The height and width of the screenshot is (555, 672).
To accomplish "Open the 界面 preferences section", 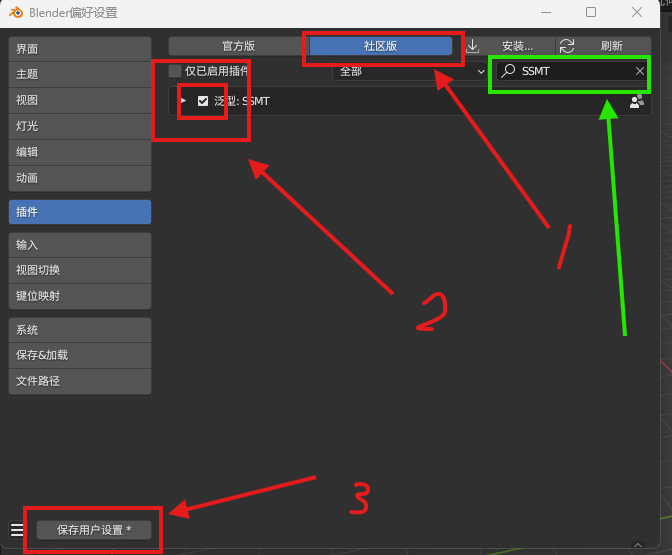I will point(80,49).
